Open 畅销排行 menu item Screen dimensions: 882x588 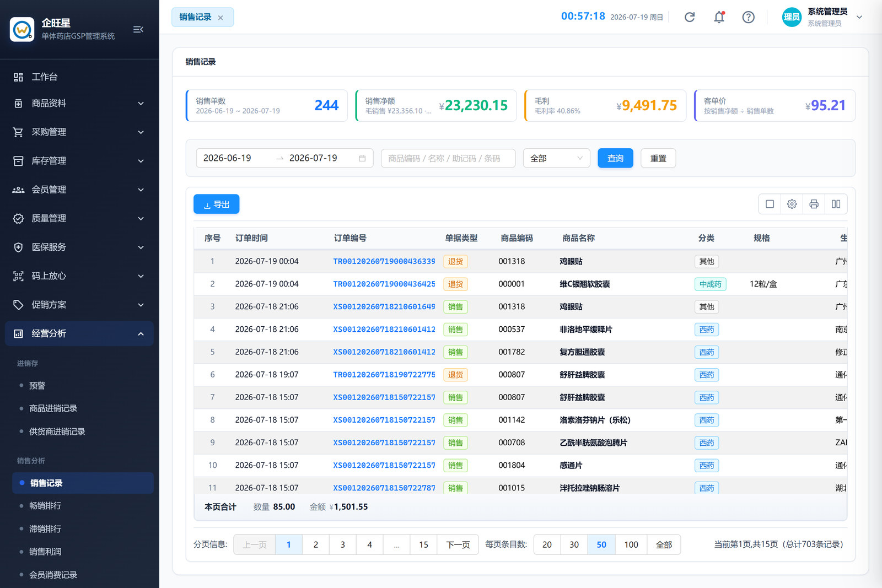[x=83, y=506]
